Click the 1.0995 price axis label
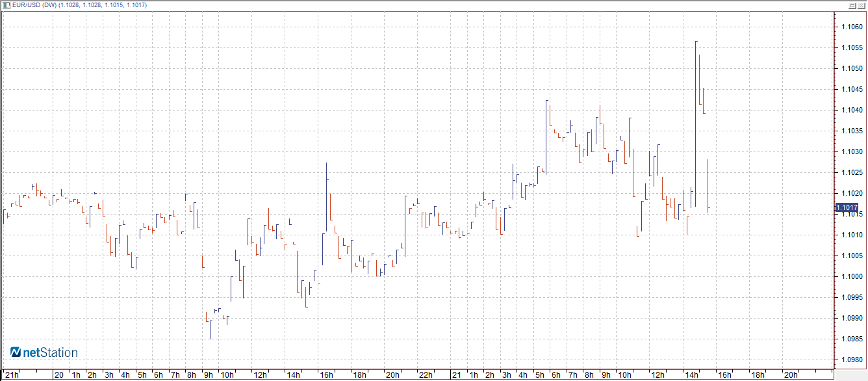This screenshot has height=381, width=868. [x=852, y=297]
